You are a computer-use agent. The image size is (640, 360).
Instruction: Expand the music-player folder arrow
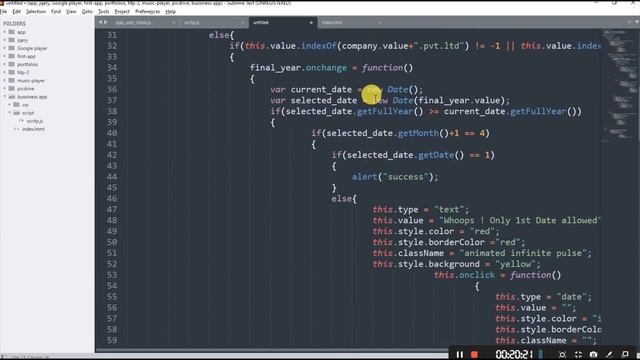tap(5, 80)
